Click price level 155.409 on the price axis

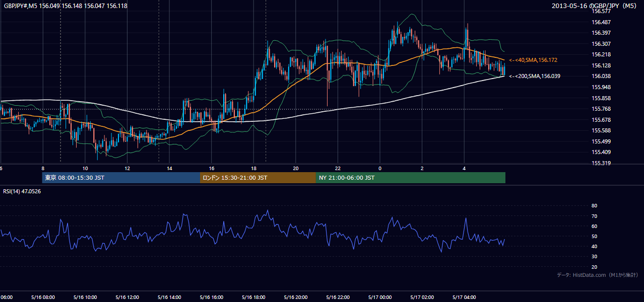coord(601,152)
